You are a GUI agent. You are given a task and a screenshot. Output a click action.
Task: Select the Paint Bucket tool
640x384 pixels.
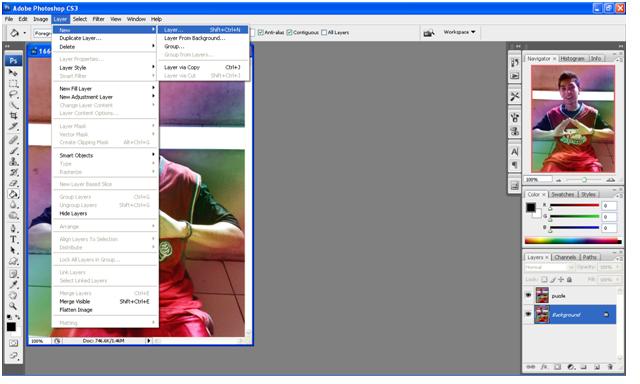coord(13,194)
